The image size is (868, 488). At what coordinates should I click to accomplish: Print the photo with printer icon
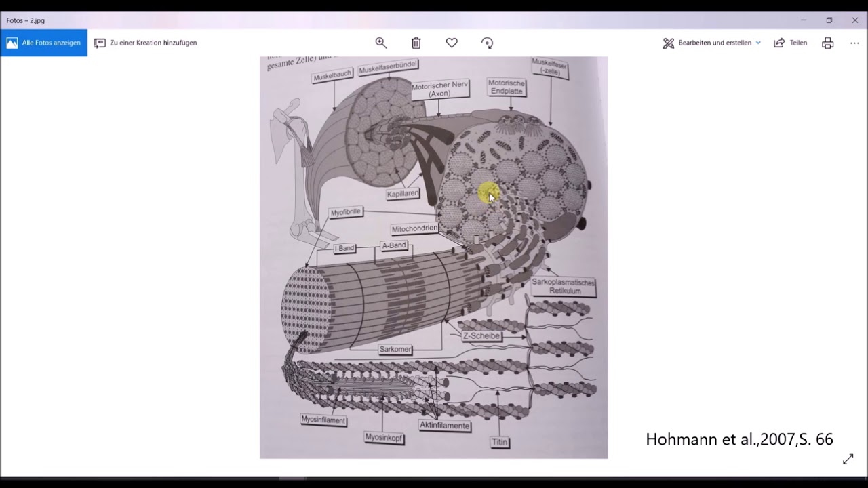coord(827,43)
